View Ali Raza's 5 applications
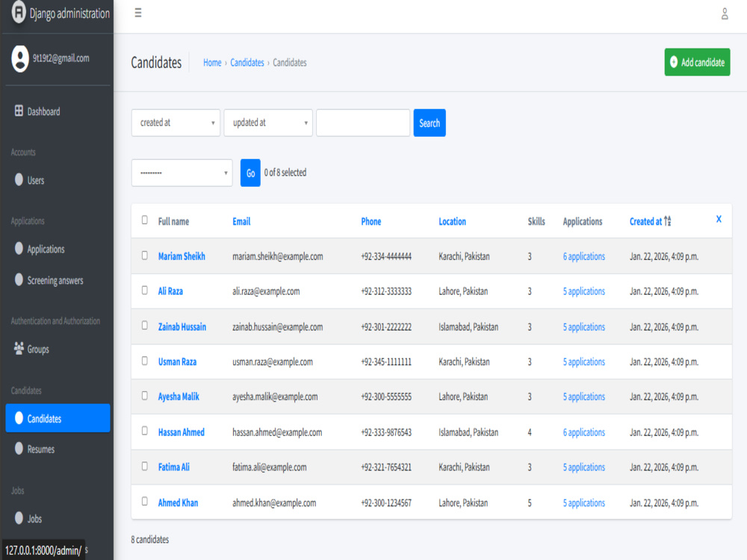The image size is (747, 560). (x=583, y=291)
